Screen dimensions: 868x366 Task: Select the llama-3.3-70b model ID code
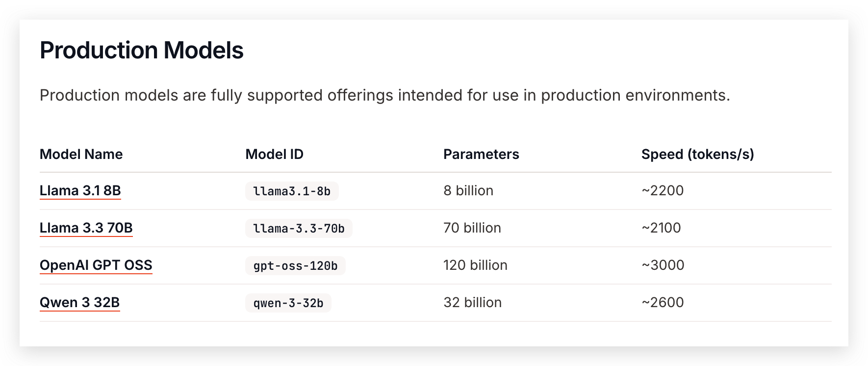(299, 229)
